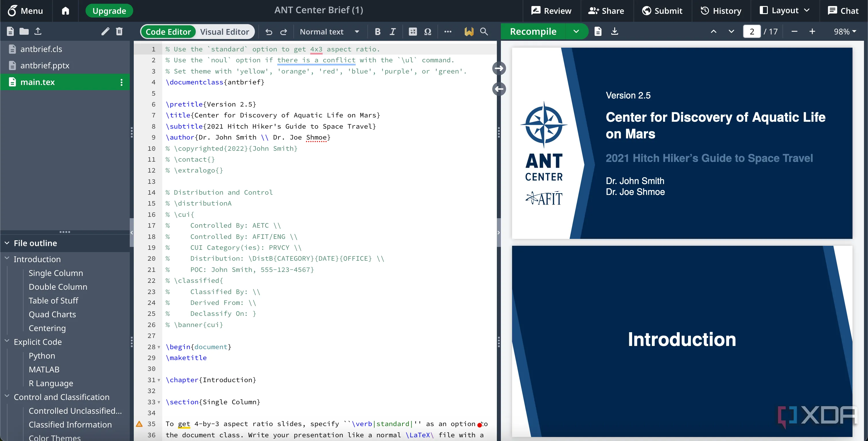Collapse the Introduction outline section
Screen dimensions: 868x441
click(x=7, y=258)
